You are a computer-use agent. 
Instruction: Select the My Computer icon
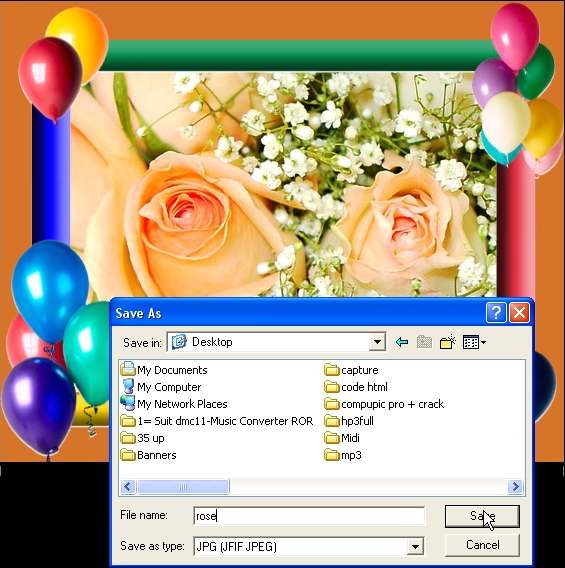coord(128,387)
